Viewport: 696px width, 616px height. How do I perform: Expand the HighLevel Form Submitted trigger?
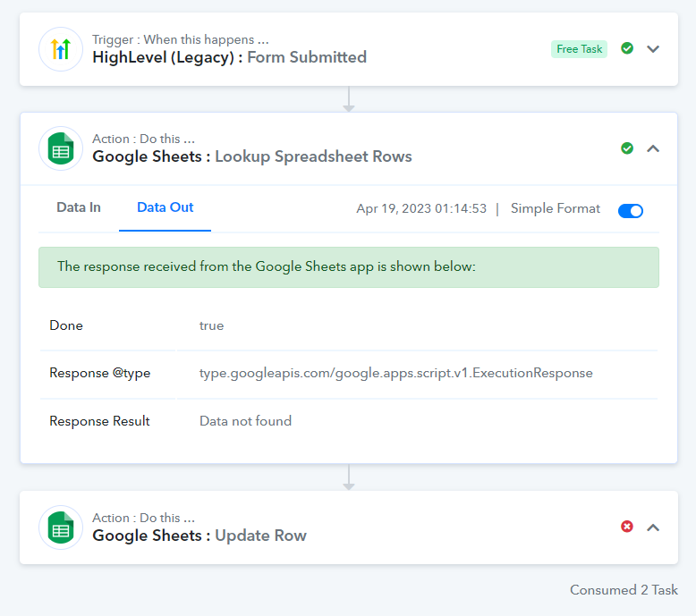tap(652, 49)
